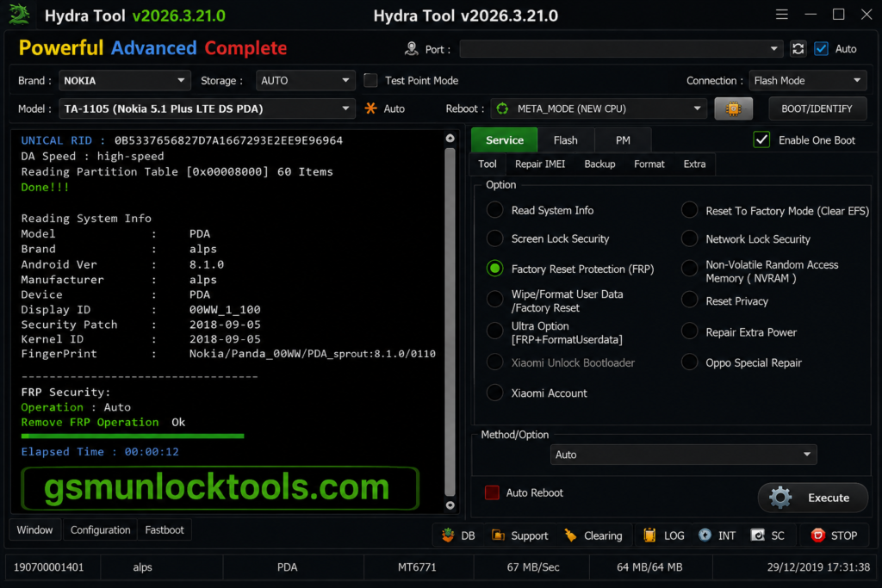Open the Brand NOKIA dropdown
Screen dimensions: 882x588
coord(124,80)
